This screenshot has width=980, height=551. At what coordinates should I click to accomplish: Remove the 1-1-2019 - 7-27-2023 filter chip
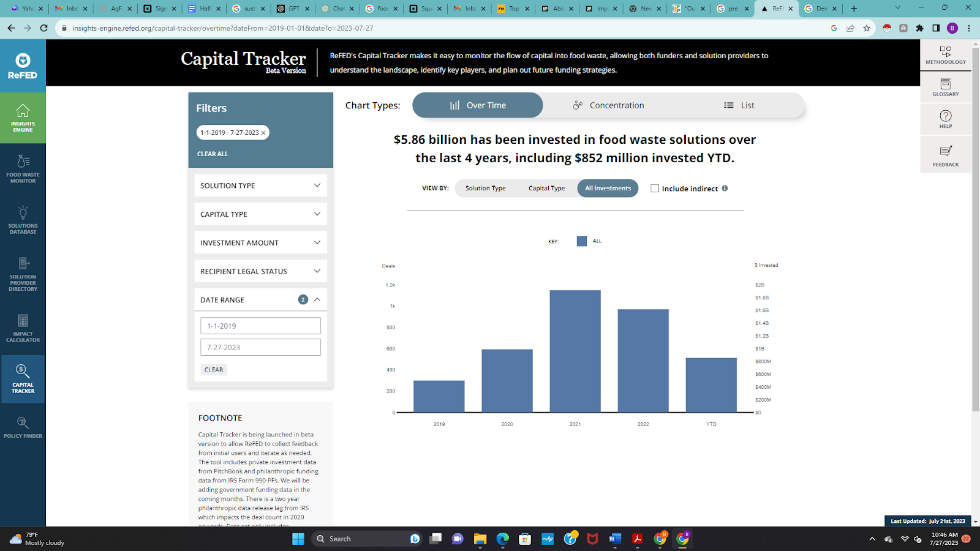tap(263, 133)
